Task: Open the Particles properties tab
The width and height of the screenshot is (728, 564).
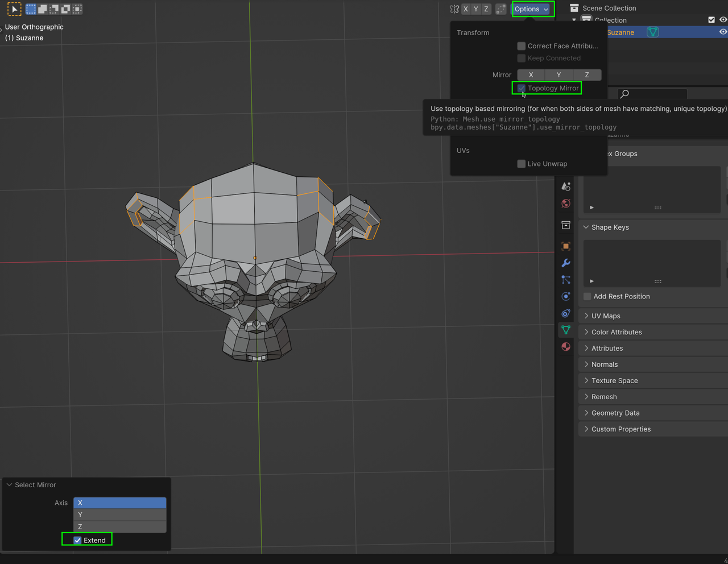Action: (565, 280)
